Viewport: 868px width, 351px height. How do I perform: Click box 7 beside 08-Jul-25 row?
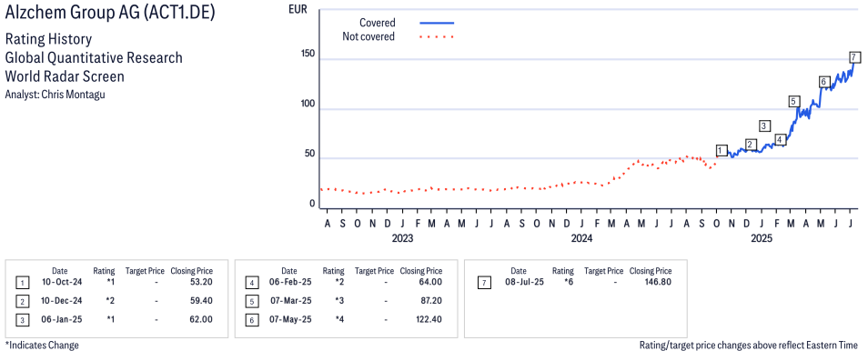pos(484,284)
